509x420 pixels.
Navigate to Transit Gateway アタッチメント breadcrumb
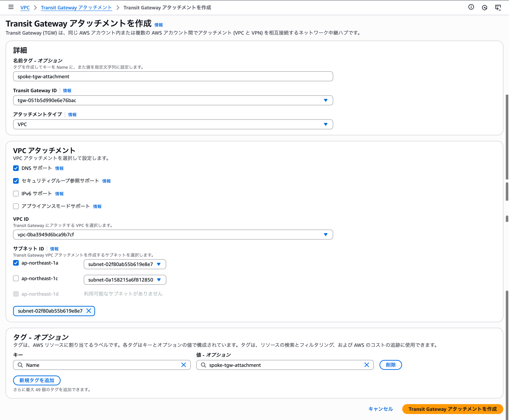(x=76, y=8)
